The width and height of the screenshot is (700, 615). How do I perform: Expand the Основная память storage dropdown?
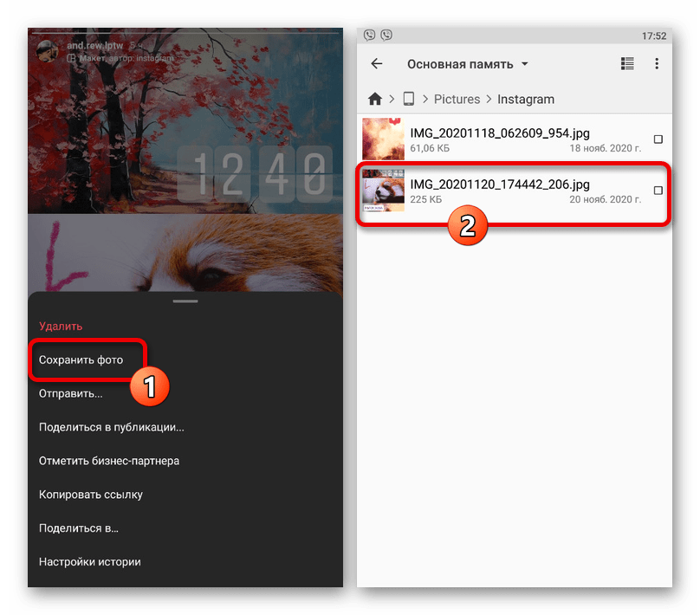(468, 64)
